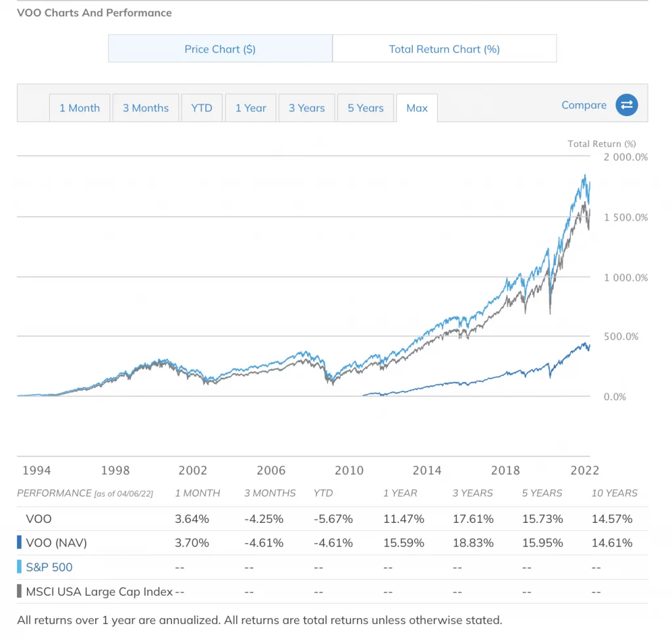Click the Compare link text

click(x=584, y=105)
